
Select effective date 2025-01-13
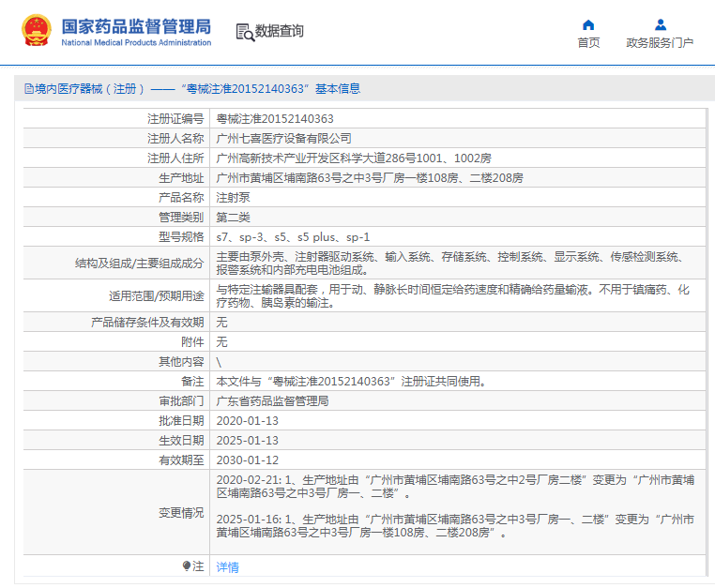click(x=247, y=441)
